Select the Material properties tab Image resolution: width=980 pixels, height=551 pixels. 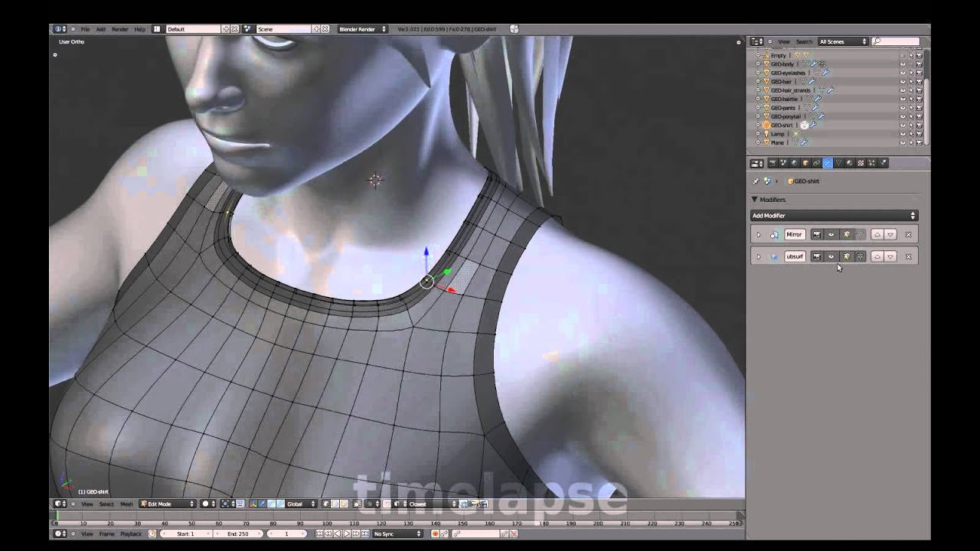(x=850, y=163)
